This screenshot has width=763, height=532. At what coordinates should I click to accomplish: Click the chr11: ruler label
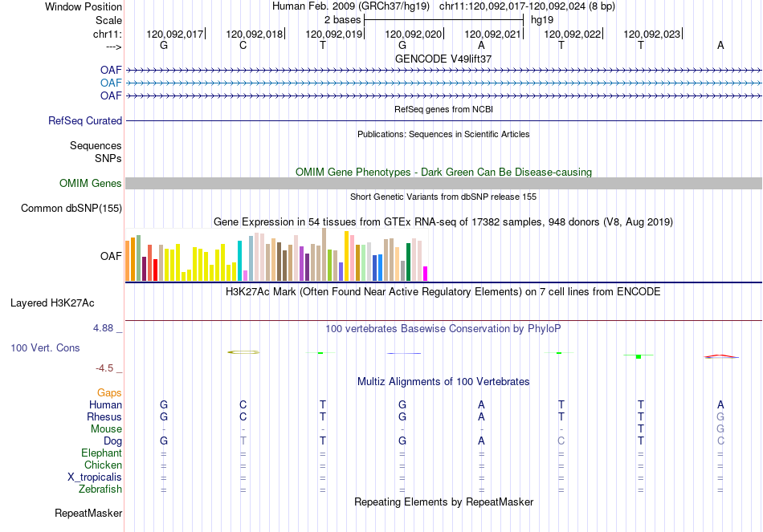[x=108, y=34]
